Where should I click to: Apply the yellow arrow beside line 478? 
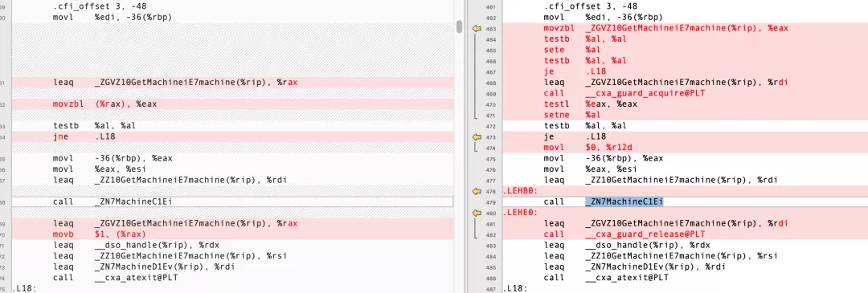[x=476, y=191]
